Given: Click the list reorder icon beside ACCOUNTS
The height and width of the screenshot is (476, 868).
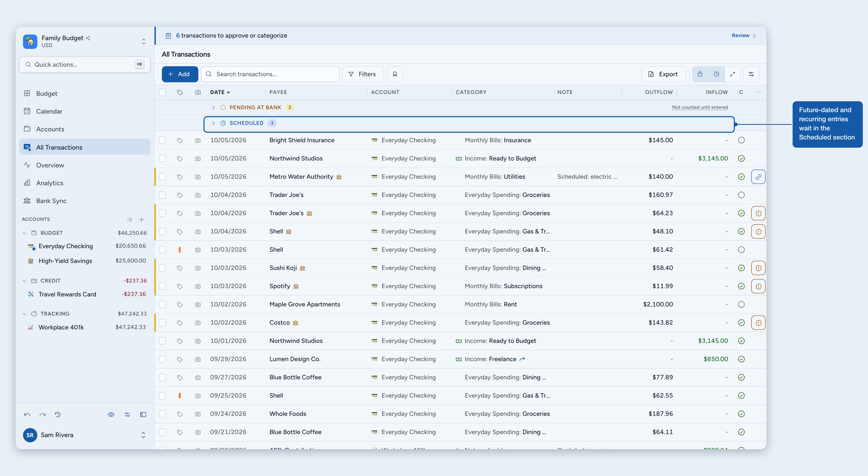Looking at the screenshot, I should pos(130,220).
